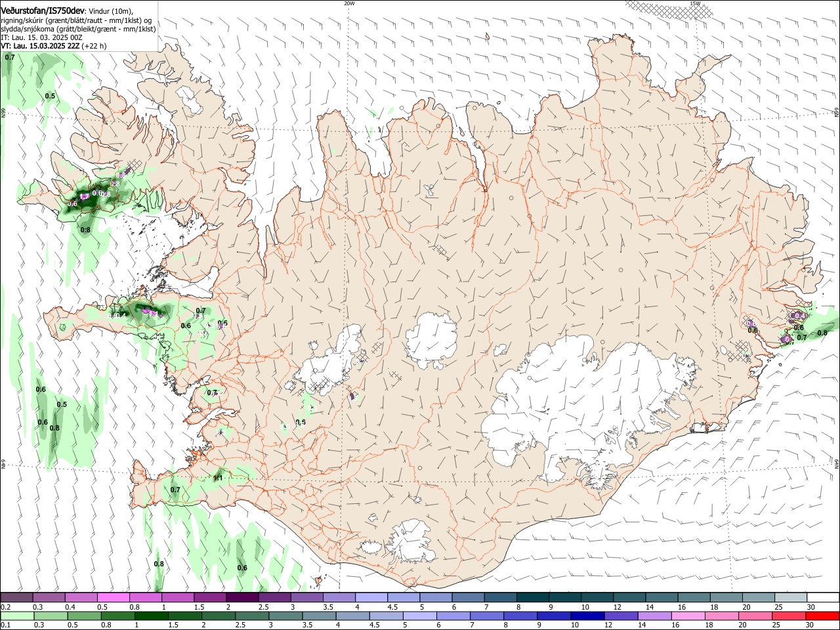Screen dimensions: 840x630
Task: Select the 'IT: Lau. 15. 03. 2025 00Z' line
Action: tap(41, 37)
